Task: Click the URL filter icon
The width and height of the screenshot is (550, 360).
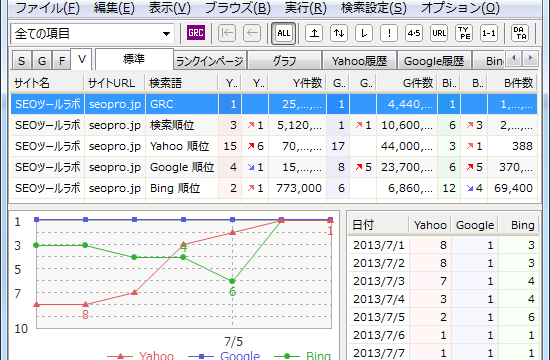Action: tap(439, 33)
